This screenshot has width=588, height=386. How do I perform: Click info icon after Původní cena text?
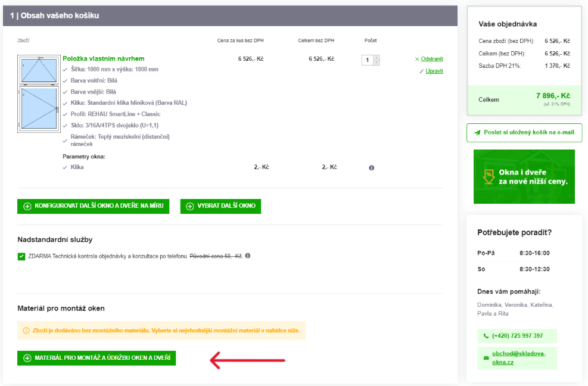(x=248, y=256)
